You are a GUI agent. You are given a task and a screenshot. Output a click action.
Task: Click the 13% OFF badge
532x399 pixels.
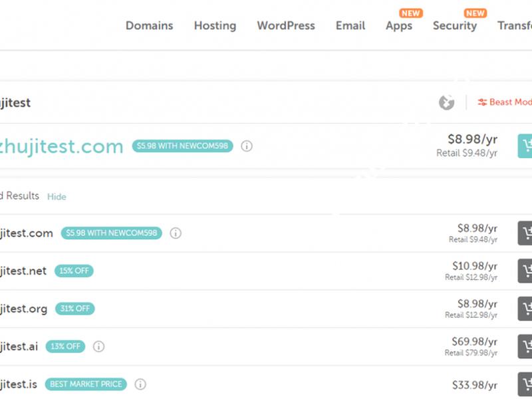point(65,346)
